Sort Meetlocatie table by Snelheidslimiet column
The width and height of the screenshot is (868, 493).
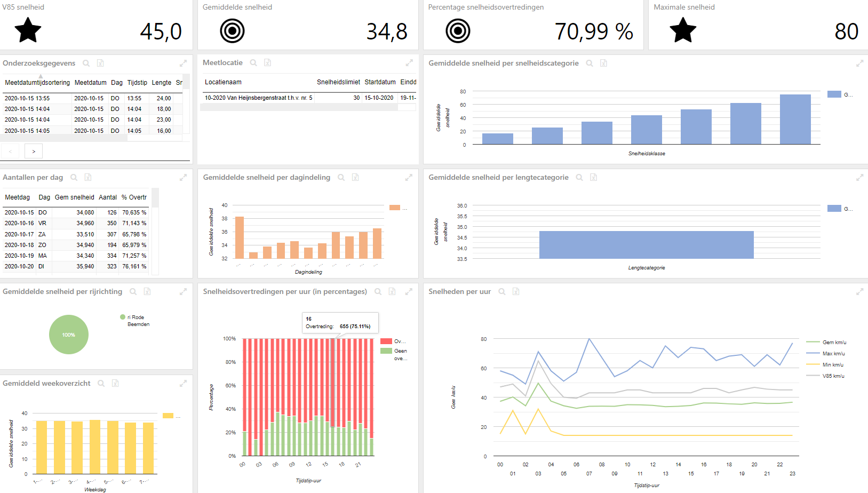click(x=338, y=82)
